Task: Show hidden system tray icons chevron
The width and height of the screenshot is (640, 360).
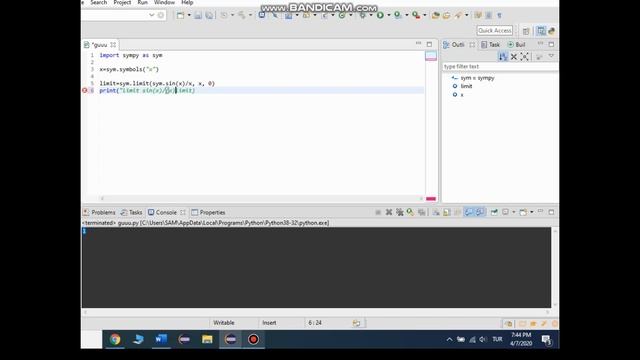Action: [449, 340]
